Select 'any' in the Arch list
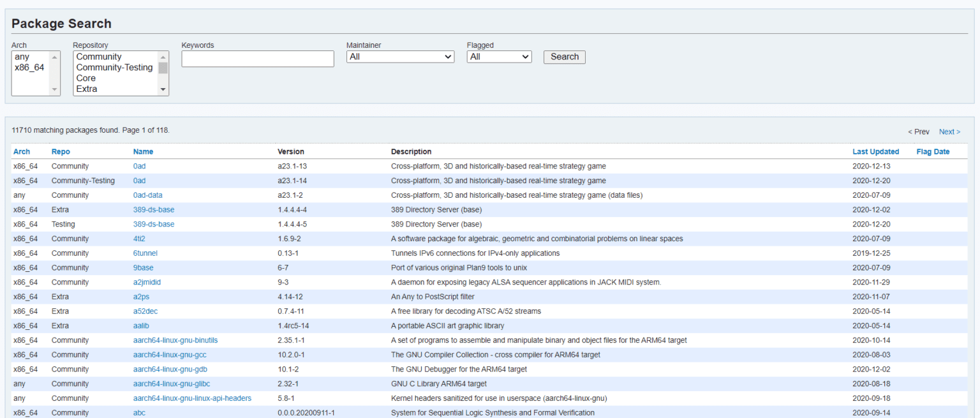This screenshot has height=418, width=980. click(22, 57)
